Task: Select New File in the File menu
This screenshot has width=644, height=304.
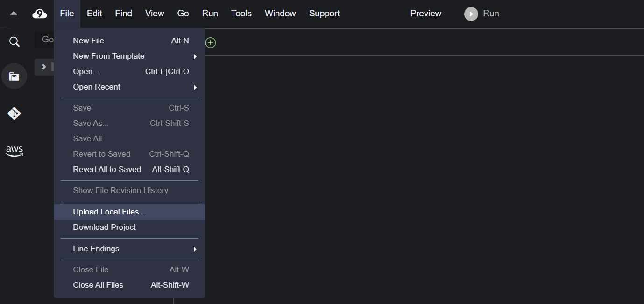Action: click(89, 41)
